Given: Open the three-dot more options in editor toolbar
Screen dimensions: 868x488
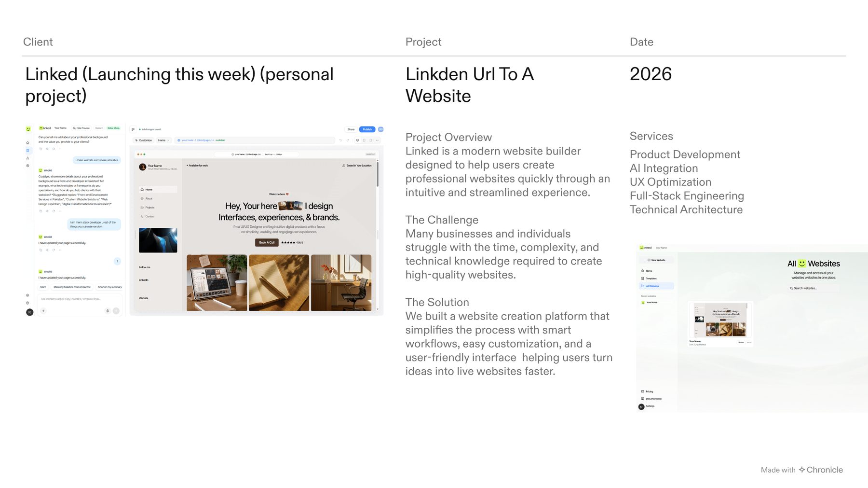Looking at the screenshot, I should click(377, 140).
